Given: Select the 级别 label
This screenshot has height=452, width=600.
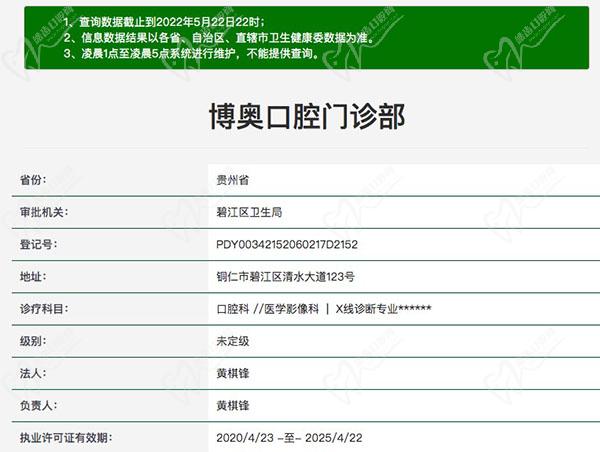Looking at the screenshot, I should (33, 341).
